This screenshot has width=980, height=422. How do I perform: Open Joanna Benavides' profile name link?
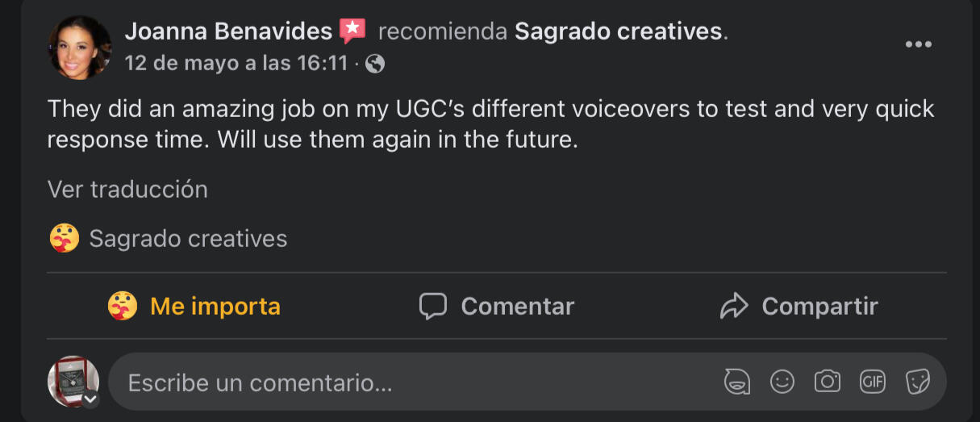(228, 31)
